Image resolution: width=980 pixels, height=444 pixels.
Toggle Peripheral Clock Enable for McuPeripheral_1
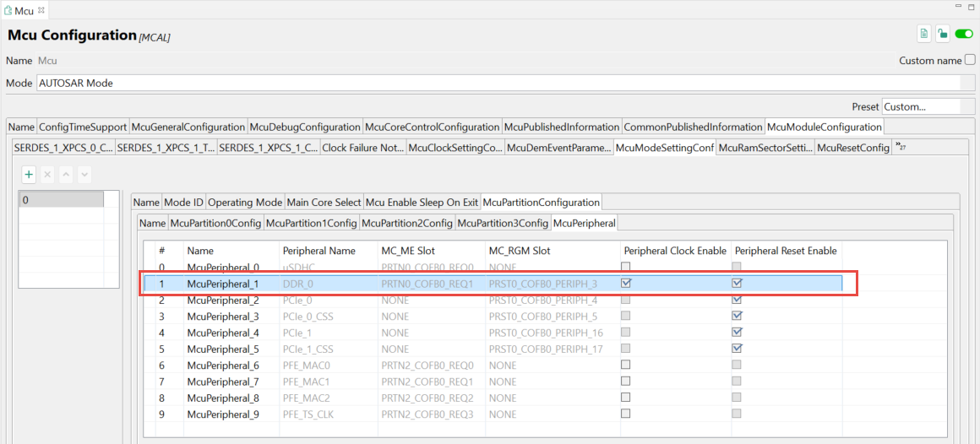tap(626, 284)
